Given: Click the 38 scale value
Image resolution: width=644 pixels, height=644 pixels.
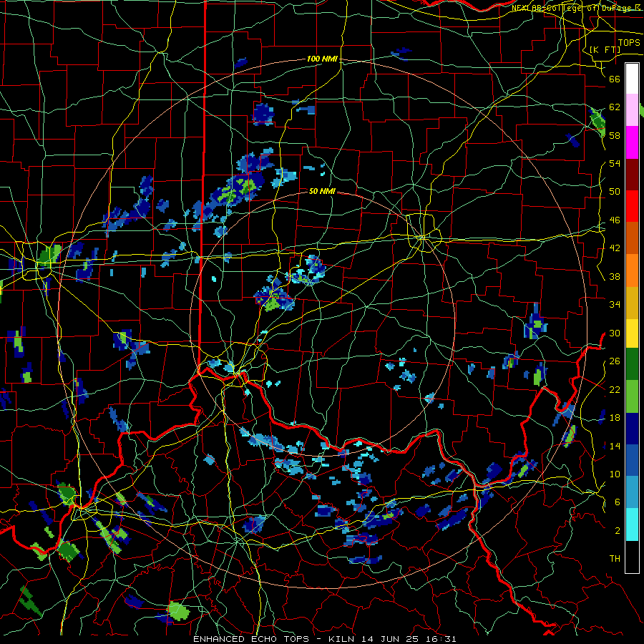Looking at the screenshot, I should point(615,276).
